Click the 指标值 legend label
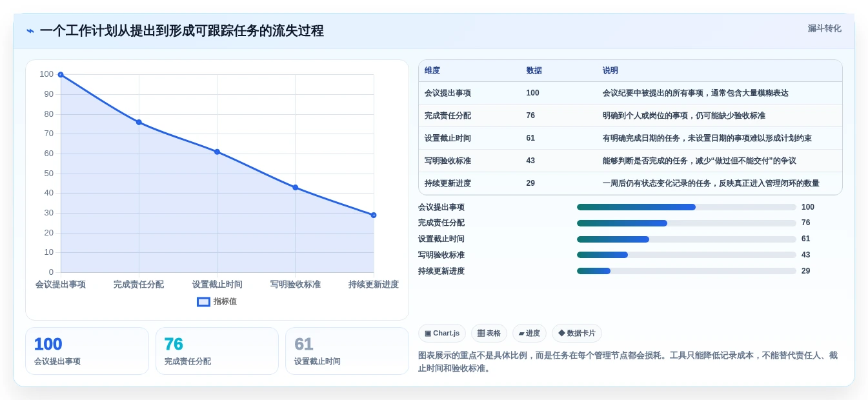This screenshot has height=400, width=868. pos(225,301)
